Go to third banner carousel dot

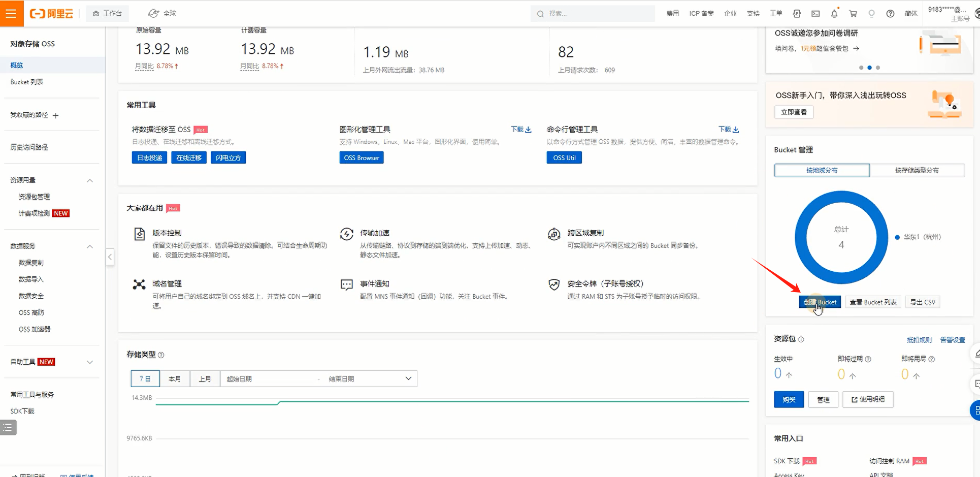click(878, 68)
